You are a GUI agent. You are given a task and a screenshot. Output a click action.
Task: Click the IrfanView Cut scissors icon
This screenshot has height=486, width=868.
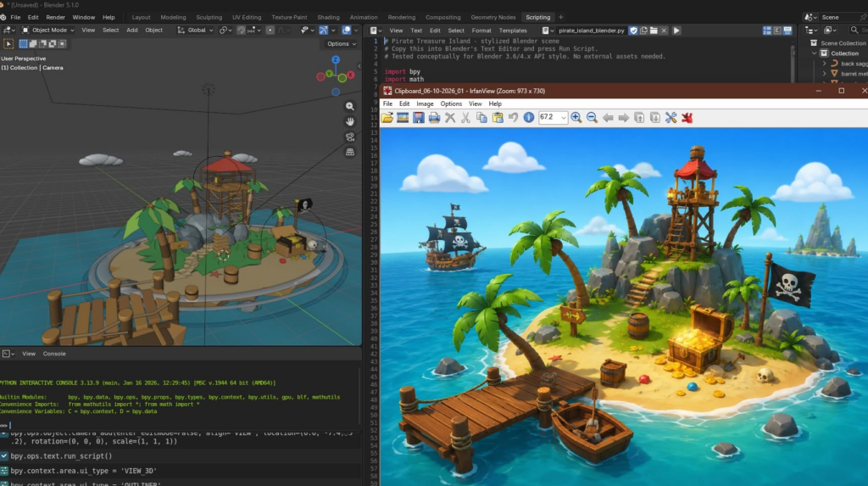pyautogui.click(x=465, y=118)
